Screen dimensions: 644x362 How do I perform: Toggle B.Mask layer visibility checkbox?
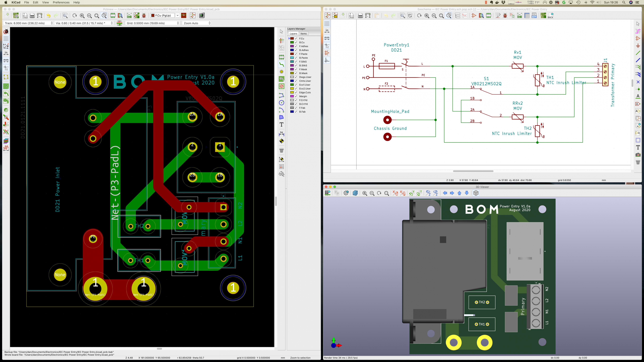296,73
